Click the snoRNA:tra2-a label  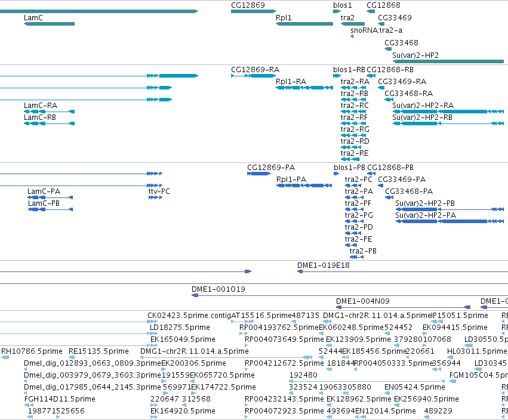[x=377, y=30]
